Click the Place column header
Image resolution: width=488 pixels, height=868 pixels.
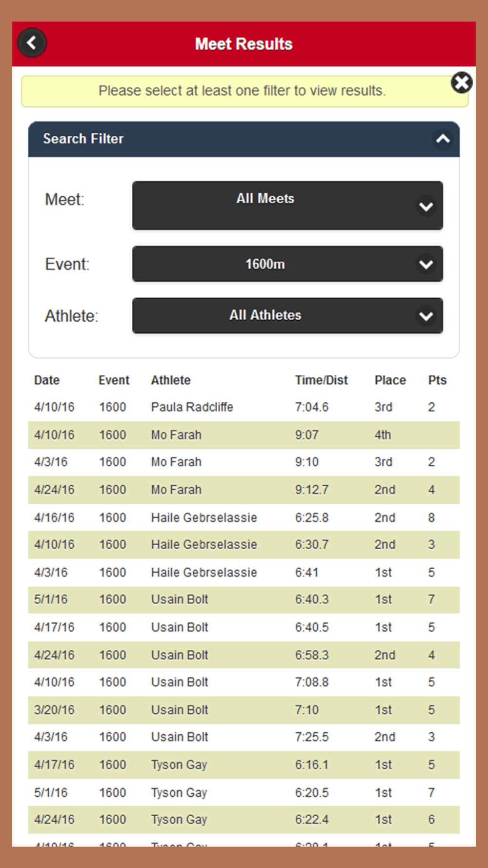click(390, 380)
